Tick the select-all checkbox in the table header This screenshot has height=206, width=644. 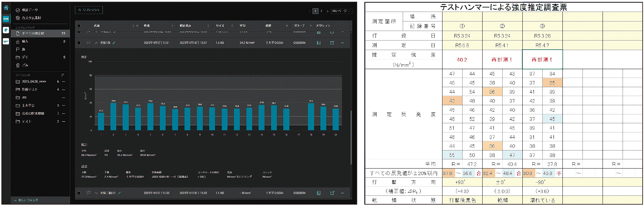click(79, 26)
